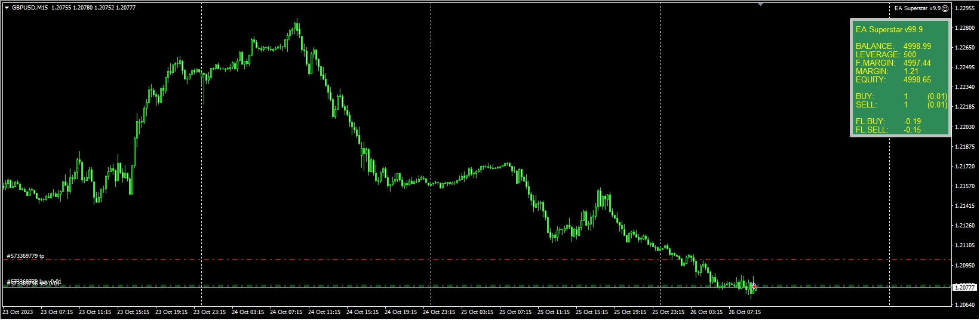This screenshot has width=980, height=320.
Task: Click the LEVERAGE: label in info panel
Action: pyautogui.click(x=878, y=54)
